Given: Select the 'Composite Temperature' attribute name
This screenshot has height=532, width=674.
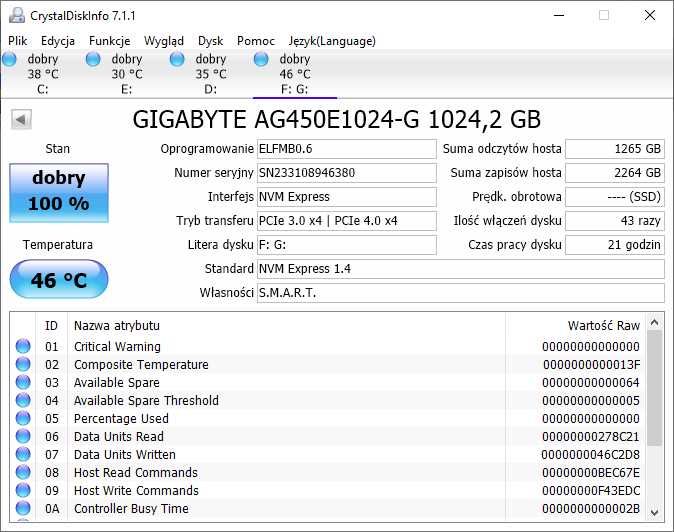Looking at the screenshot, I should point(141,364).
